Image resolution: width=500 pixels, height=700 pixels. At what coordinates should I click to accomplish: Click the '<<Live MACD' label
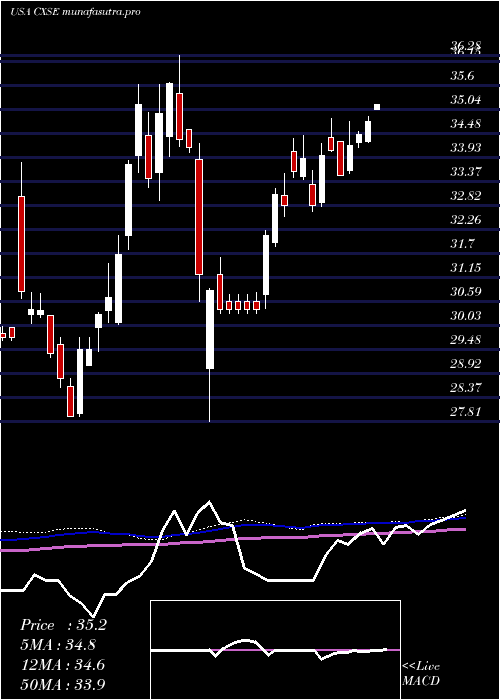click(421, 674)
